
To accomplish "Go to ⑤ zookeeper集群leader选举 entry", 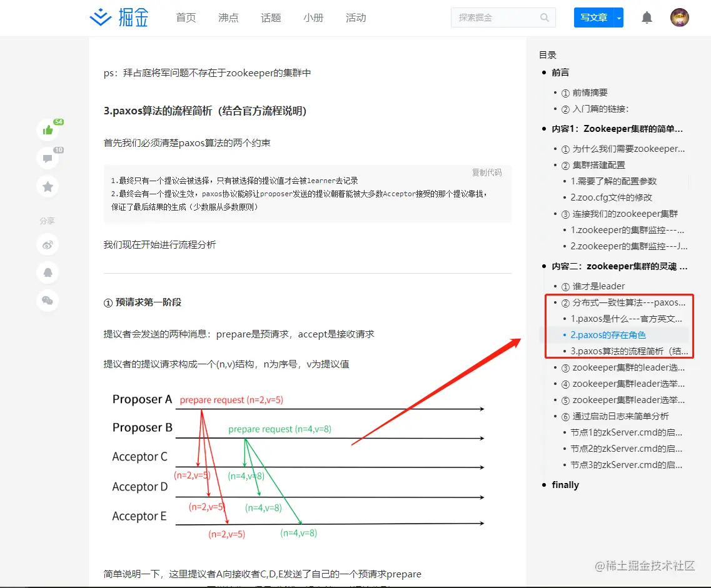I will [x=623, y=401].
